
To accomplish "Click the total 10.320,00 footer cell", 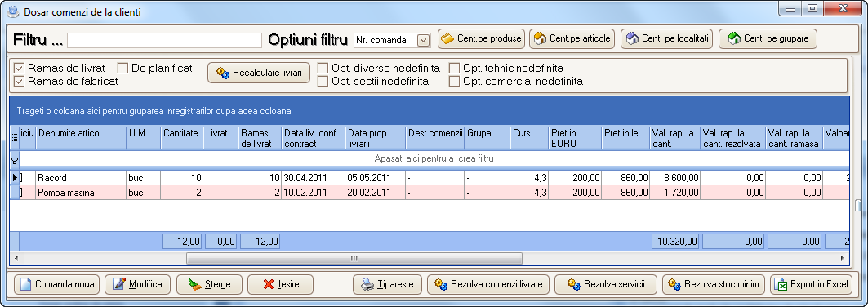I will click(x=675, y=241).
